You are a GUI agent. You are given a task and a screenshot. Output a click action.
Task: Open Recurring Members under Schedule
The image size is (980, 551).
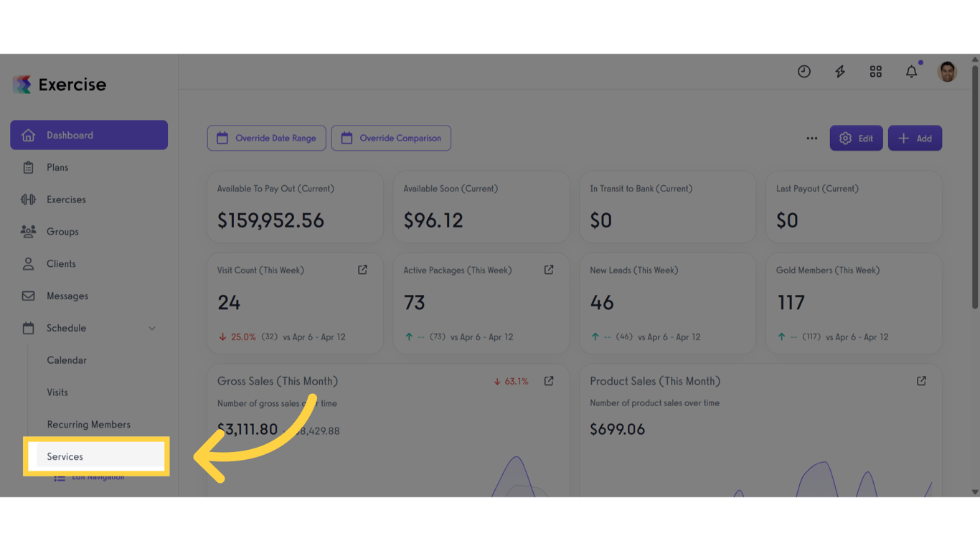click(89, 425)
